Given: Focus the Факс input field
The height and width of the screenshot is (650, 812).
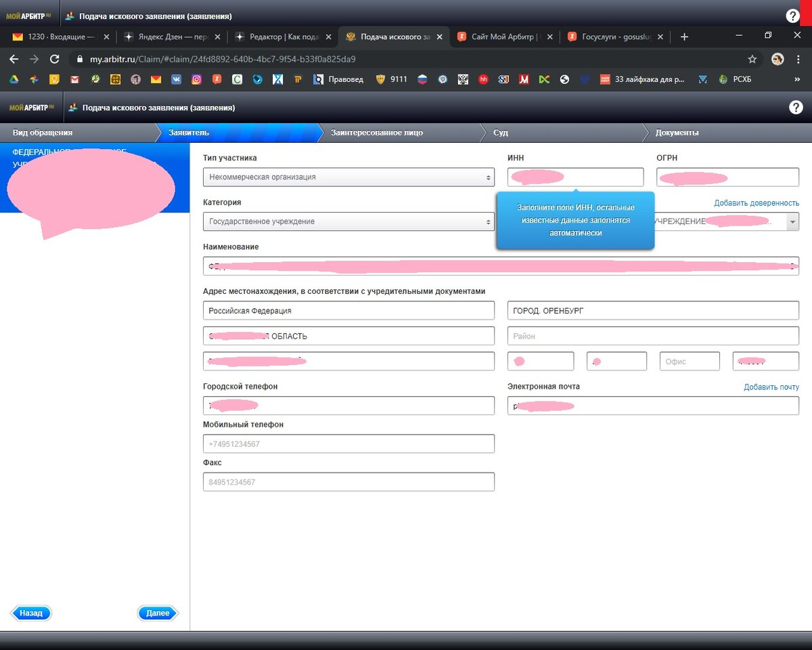Looking at the screenshot, I should (348, 482).
